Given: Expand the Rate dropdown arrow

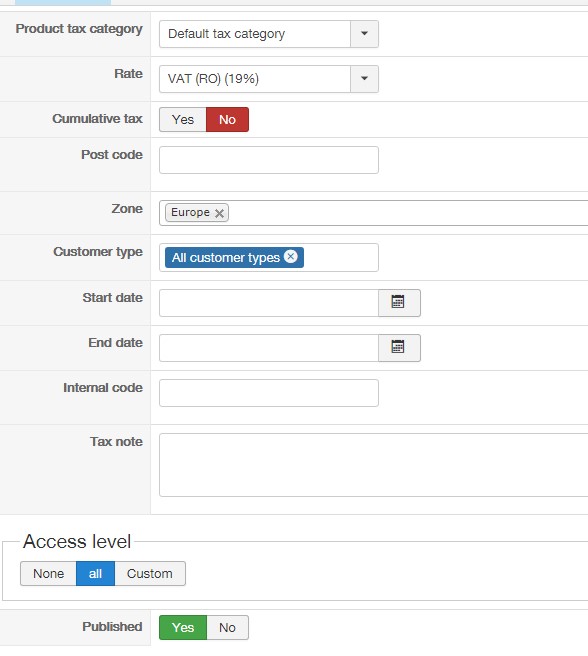Looking at the screenshot, I should (365, 79).
